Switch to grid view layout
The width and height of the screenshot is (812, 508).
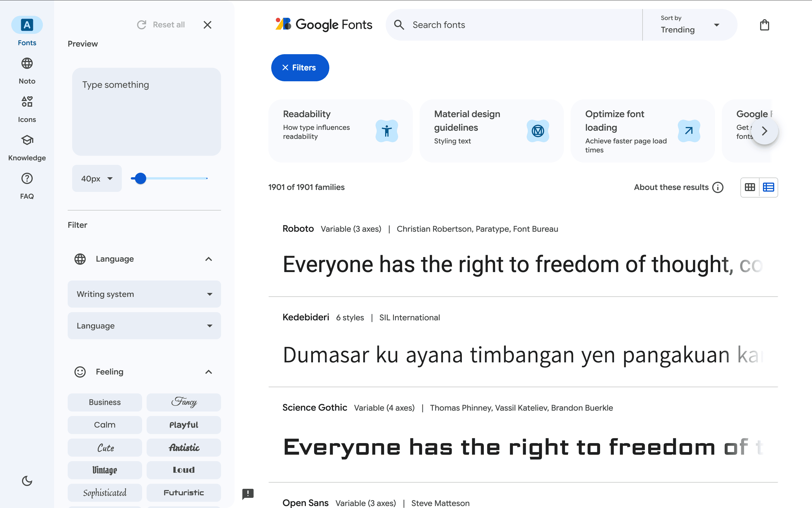(x=750, y=187)
